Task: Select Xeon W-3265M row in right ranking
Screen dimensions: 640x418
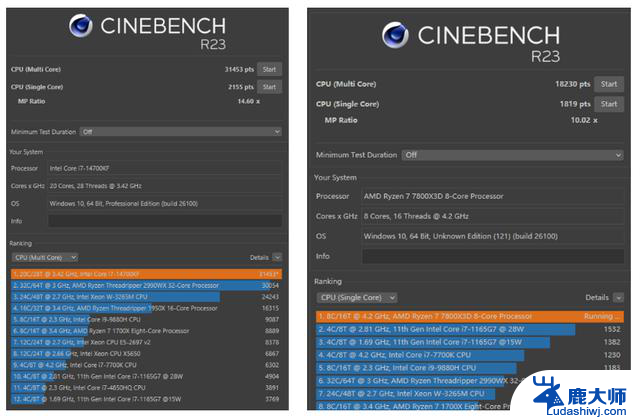Action: point(412,394)
